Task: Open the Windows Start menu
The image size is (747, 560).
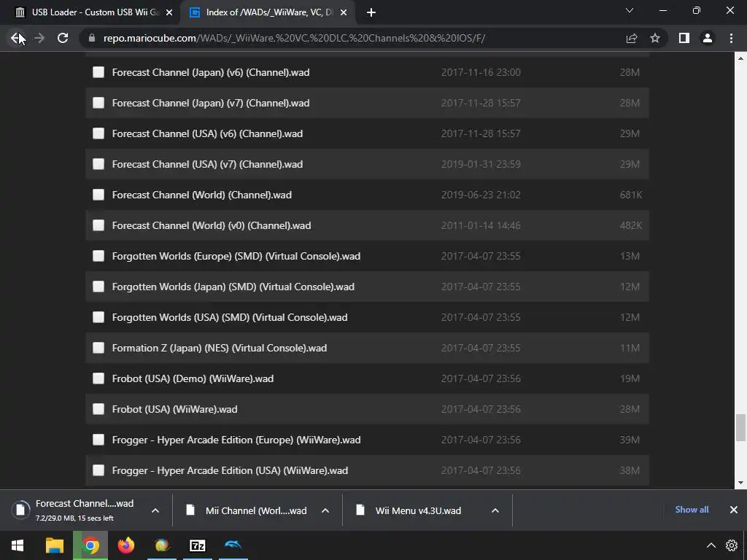Action: 18,545
